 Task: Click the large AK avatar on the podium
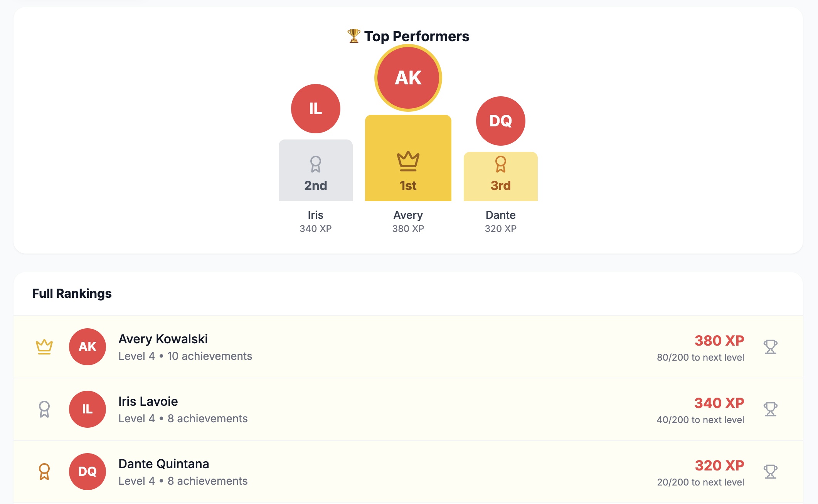(x=408, y=78)
